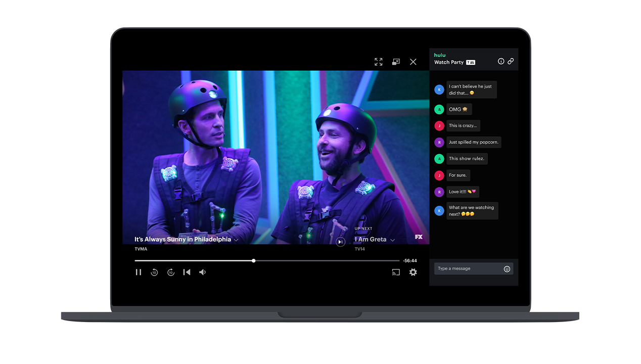Skip forward 10 seconds
Viewport: 641px width, 364px height.
[171, 272]
